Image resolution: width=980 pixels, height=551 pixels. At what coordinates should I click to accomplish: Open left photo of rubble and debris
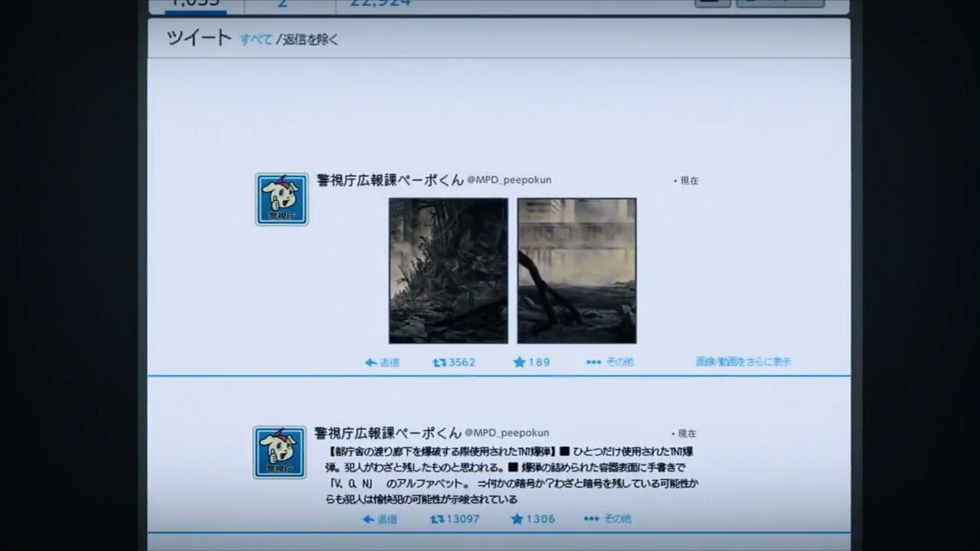coord(448,270)
